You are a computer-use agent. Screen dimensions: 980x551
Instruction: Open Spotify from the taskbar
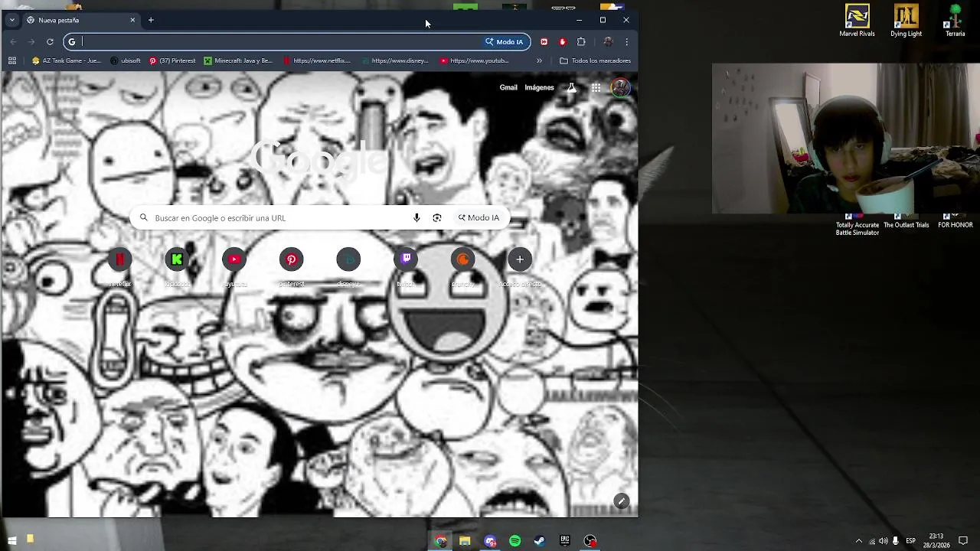515,541
